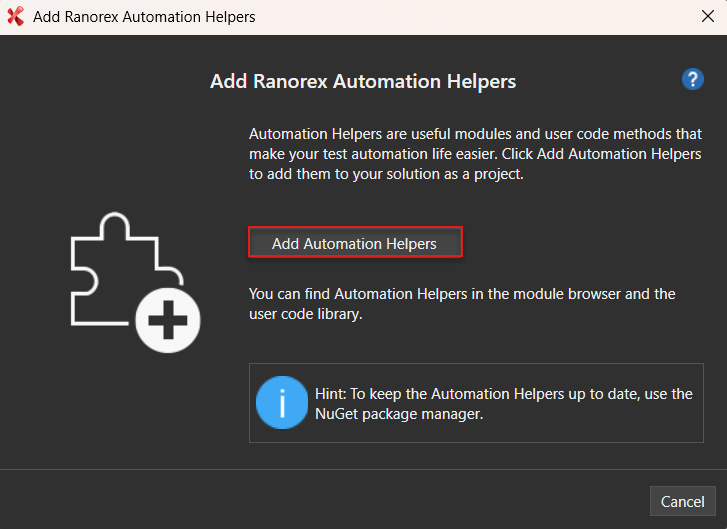
Task: Click the hint text about NuGet package manager
Action: pos(504,403)
